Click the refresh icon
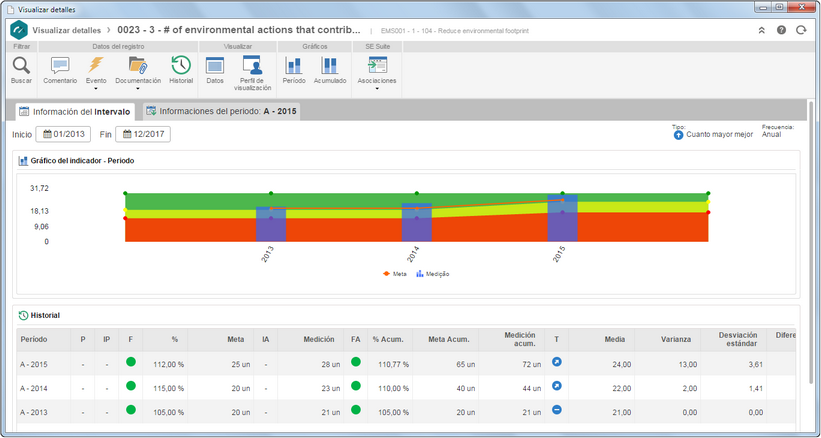Image resolution: width=821 pixels, height=438 pixels. coord(801,30)
